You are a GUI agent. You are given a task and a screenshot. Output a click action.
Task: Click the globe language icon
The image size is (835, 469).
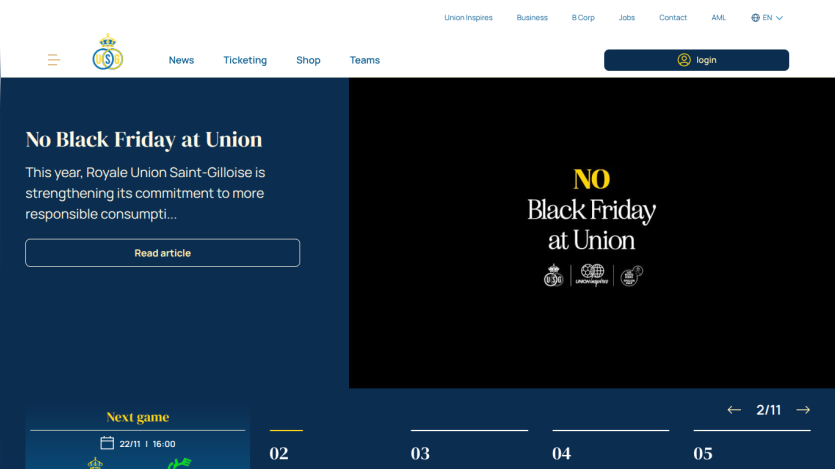point(755,18)
